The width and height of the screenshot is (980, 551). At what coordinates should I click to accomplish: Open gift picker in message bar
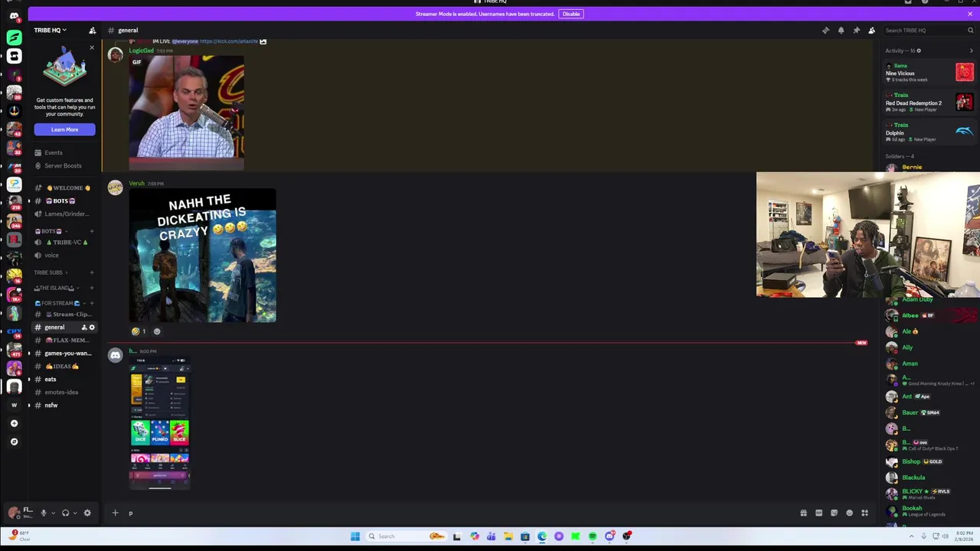coord(803,513)
